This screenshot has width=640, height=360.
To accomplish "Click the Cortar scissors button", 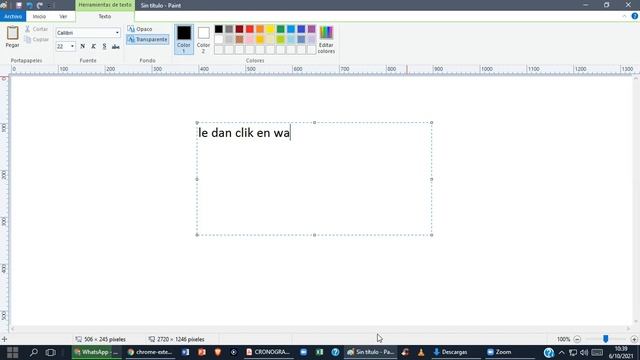I will [36, 29].
